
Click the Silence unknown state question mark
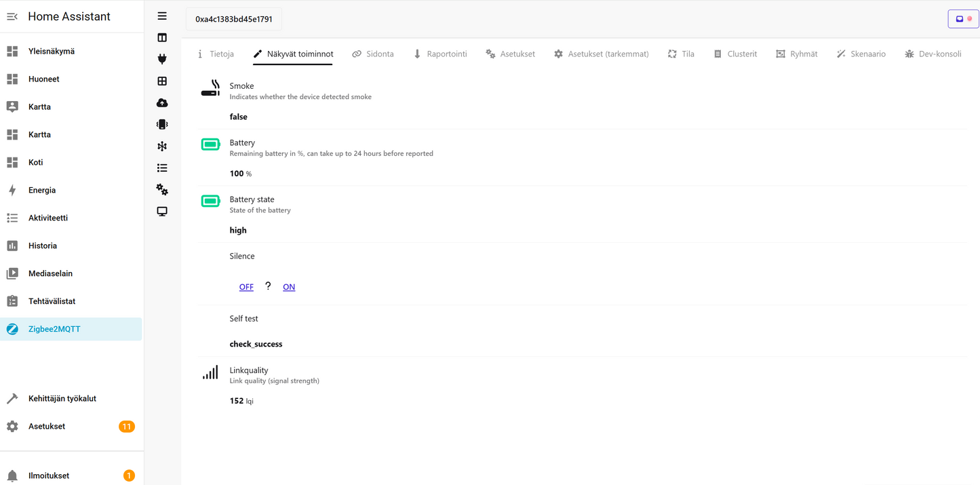(268, 286)
